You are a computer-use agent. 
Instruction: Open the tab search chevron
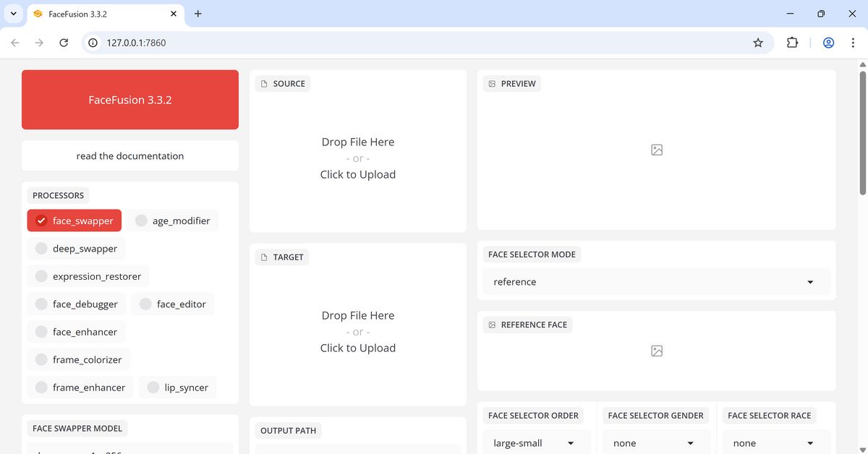13,14
